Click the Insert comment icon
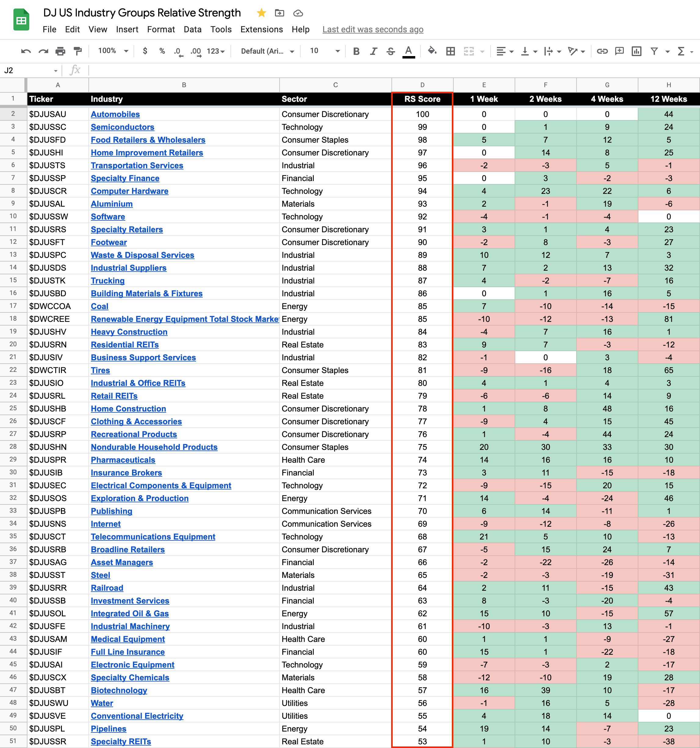This screenshot has height=748, width=700. click(620, 51)
